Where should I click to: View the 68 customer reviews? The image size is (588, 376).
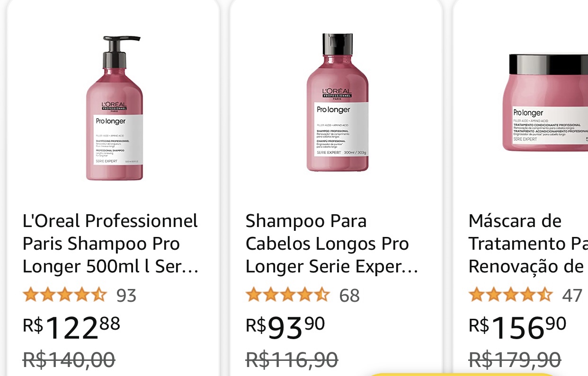pyautogui.click(x=349, y=296)
